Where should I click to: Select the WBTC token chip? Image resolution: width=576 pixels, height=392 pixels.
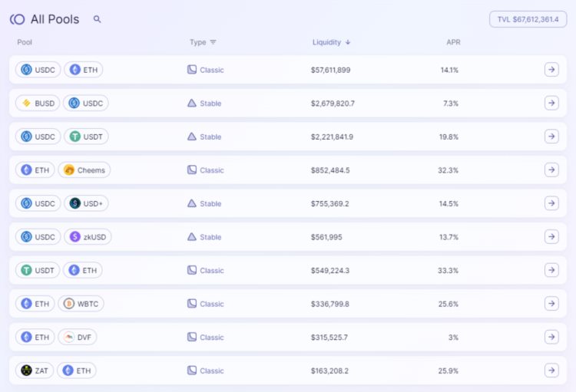(x=81, y=304)
